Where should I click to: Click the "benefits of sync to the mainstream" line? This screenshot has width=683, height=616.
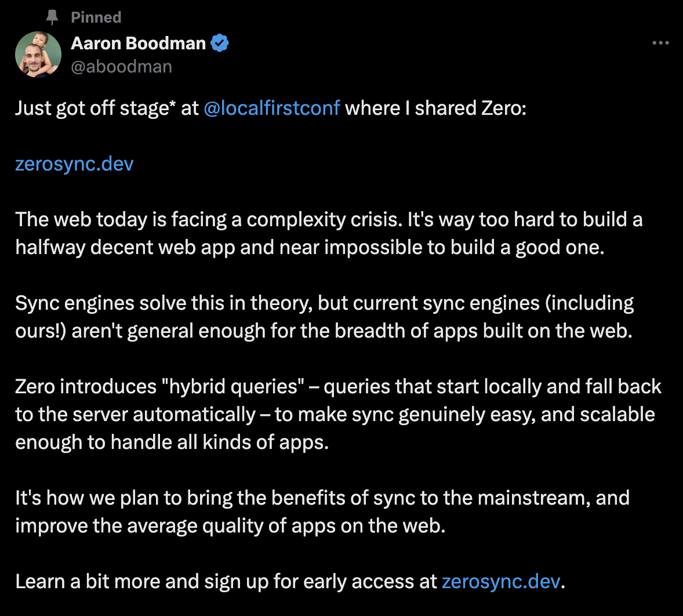tap(322, 498)
